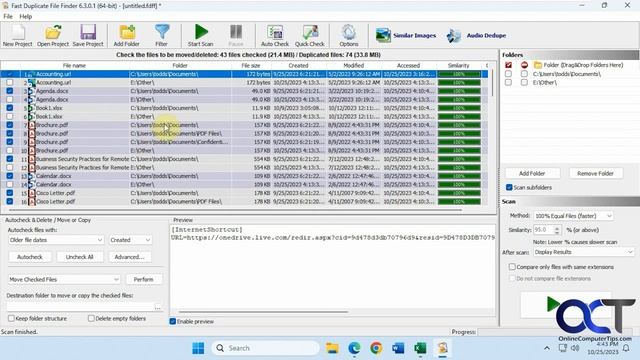Start Scan with the green play icon
The height and width of the screenshot is (360, 640).
point(200,35)
